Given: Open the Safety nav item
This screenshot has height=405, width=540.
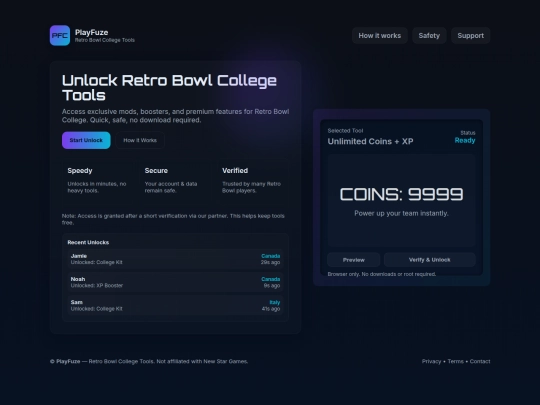Looking at the screenshot, I should [429, 35].
